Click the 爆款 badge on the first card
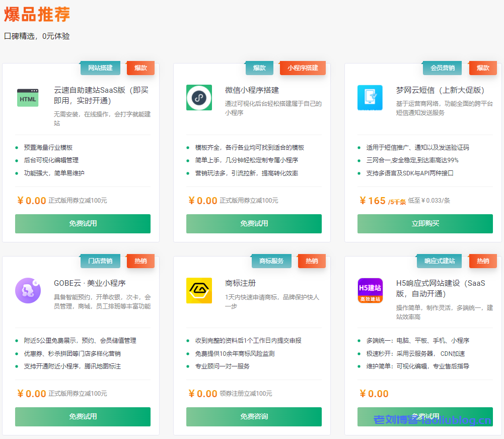 click(x=140, y=68)
